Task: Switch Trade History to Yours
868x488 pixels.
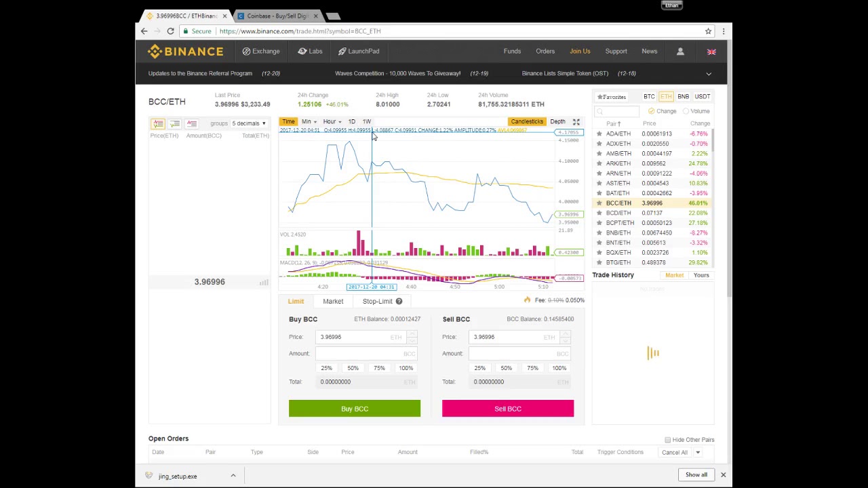Action: pos(701,275)
